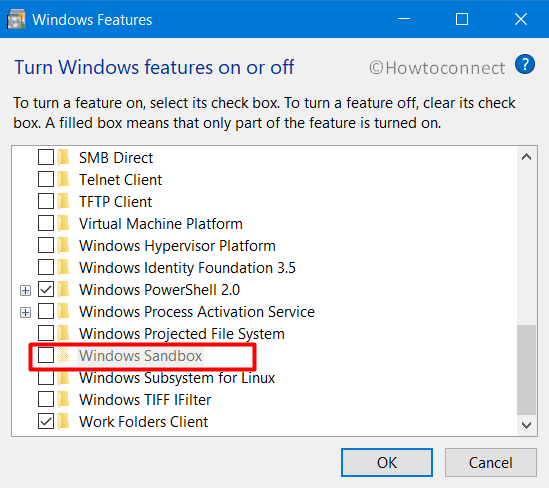Click the Windows Hypervisor Platform folder icon
Viewport: 549px width, 488px height.
(x=63, y=245)
